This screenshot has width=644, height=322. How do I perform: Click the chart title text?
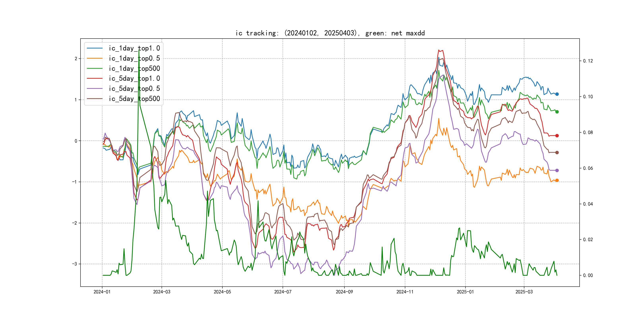point(330,33)
